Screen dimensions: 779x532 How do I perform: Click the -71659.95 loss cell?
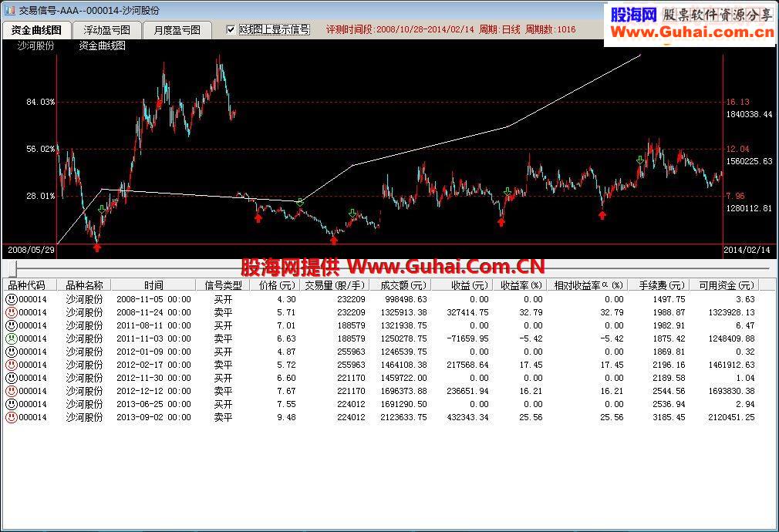[x=467, y=338]
